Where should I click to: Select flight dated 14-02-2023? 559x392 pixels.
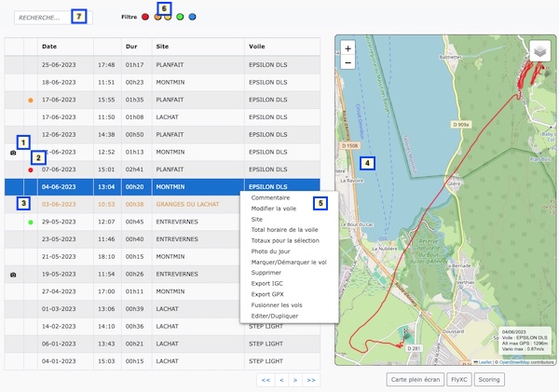(162, 327)
